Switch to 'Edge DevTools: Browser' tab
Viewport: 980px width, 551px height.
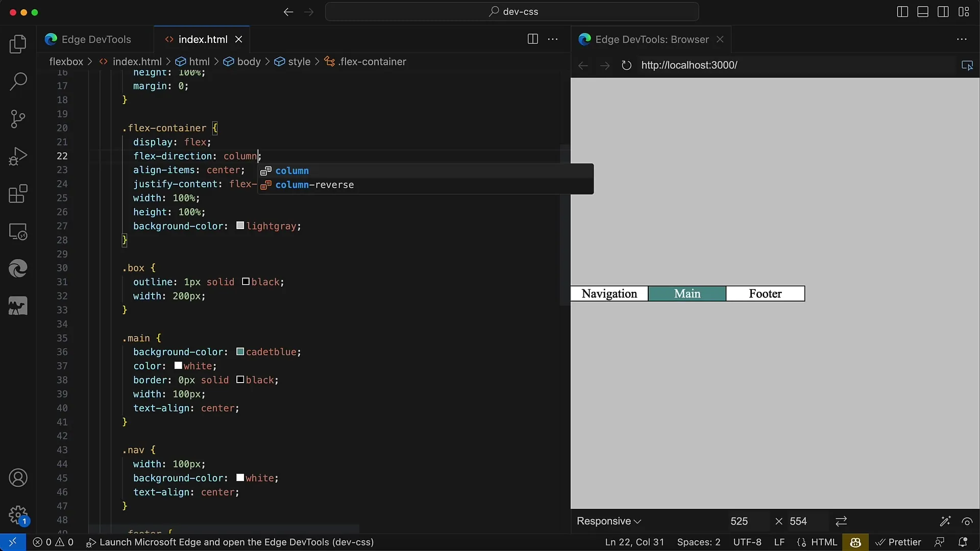pyautogui.click(x=651, y=39)
